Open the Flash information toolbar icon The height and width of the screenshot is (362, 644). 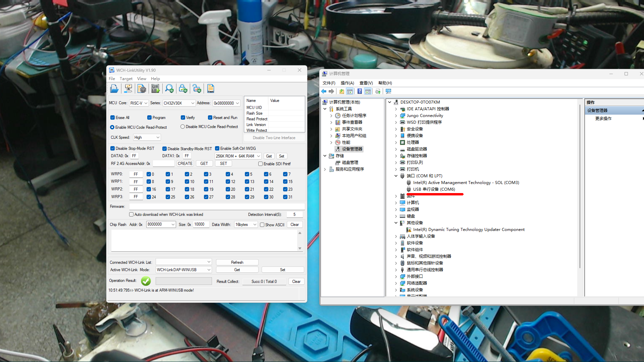tap(211, 88)
